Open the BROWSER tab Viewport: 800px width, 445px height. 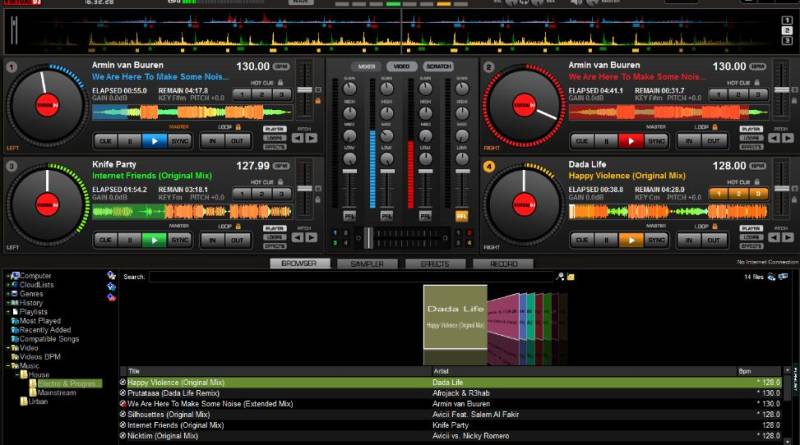pyautogui.click(x=299, y=264)
